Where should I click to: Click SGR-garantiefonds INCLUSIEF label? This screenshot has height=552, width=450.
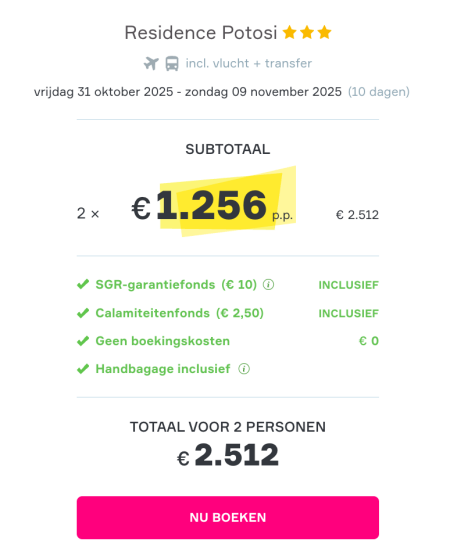[349, 285]
